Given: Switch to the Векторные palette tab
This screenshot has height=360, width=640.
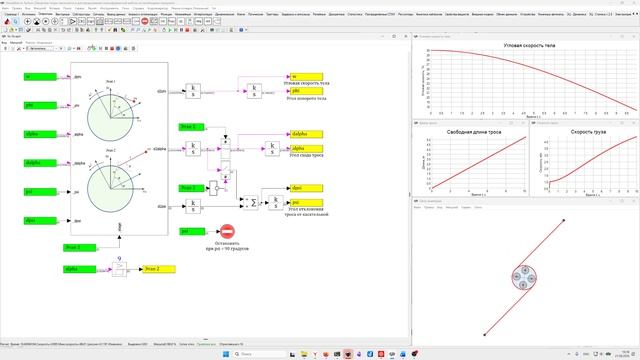Looking at the screenshot, I should tap(62, 14).
